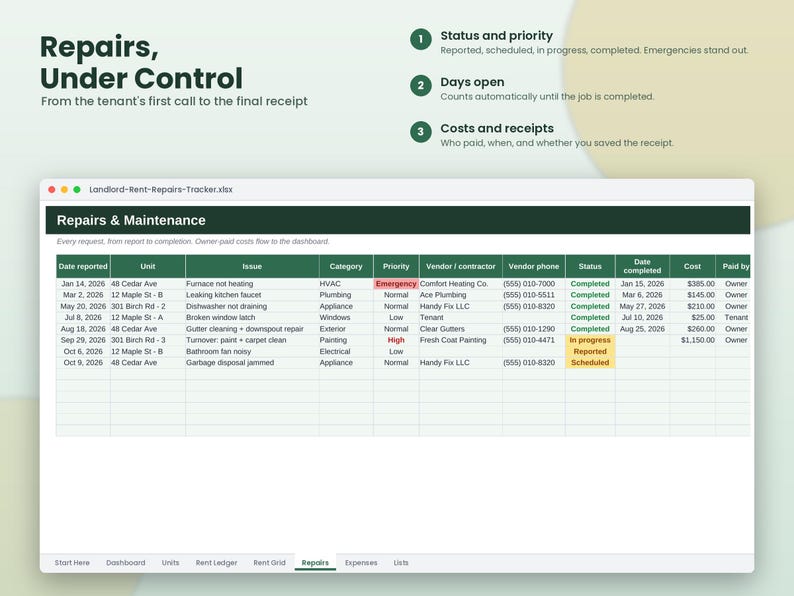This screenshot has height=596, width=794.
Task: Select the Fresh Coat Painting vendor cell
Action: pos(461,340)
